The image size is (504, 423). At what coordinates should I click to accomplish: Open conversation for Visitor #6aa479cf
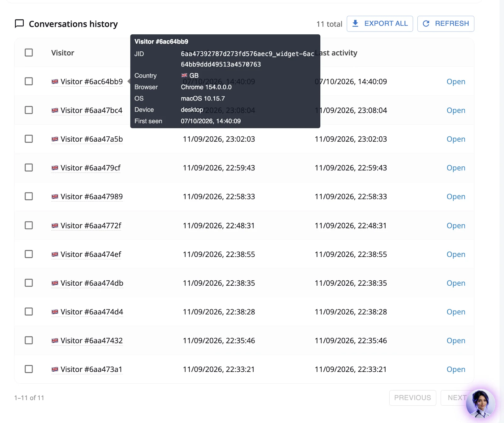coord(456,168)
